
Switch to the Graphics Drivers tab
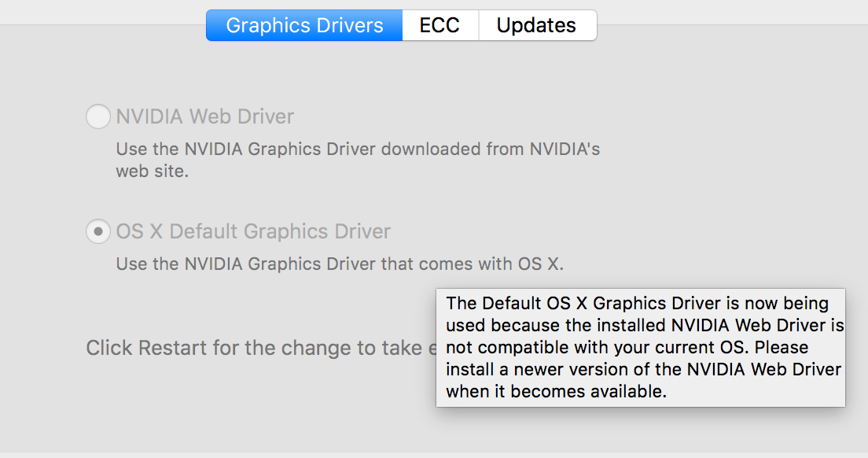pos(304,25)
